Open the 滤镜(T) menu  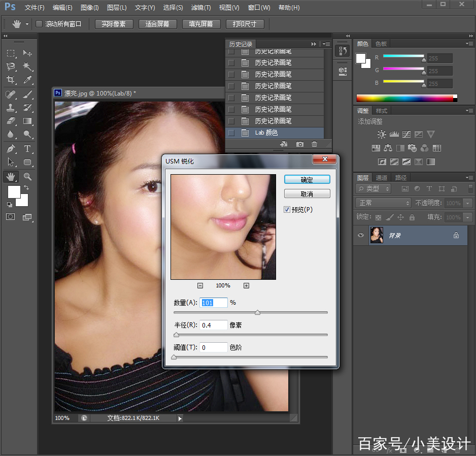[201, 8]
